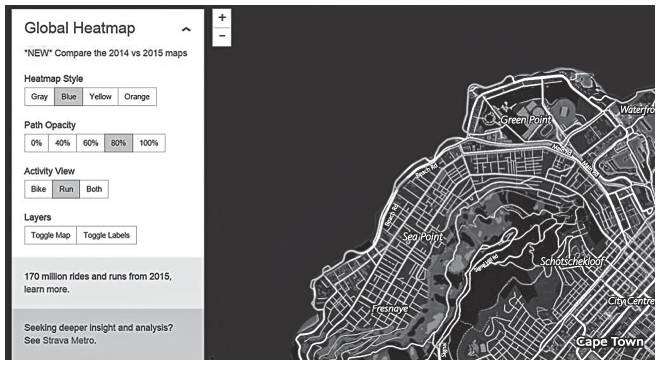Viewport: 660px width, 365px height.
Task: Select Gray heatmap style
Action: pyautogui.click(x=39, y=96)
